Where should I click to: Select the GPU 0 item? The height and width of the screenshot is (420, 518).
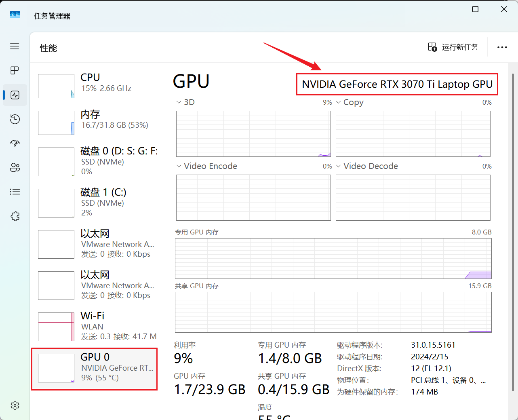95,369
